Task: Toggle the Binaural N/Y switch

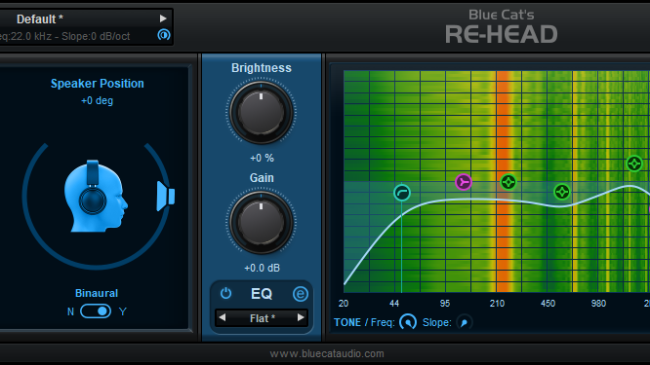Action: tap(96, 311)
